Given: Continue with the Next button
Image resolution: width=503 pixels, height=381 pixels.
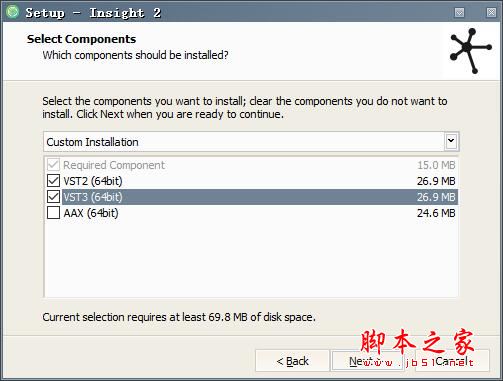Looking at the screenshot, I should [368, 361].
